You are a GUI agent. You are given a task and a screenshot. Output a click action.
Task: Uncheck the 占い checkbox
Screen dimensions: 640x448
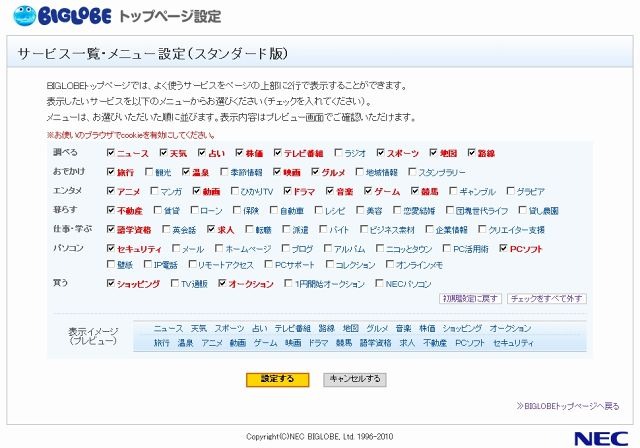[202, 152]
